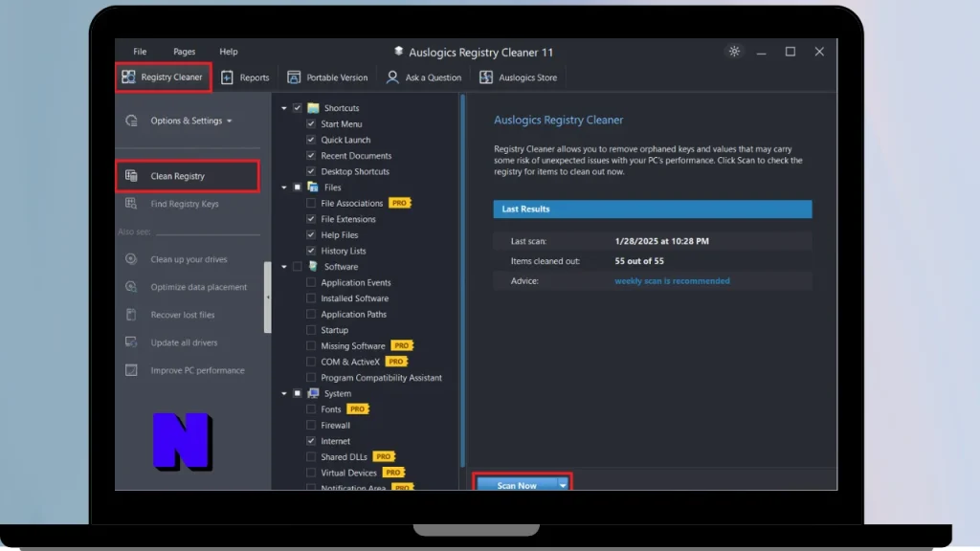Click the category tree vertical scrollbar
The width and height of the screenshot is (980, 551).
click(462, 280)
